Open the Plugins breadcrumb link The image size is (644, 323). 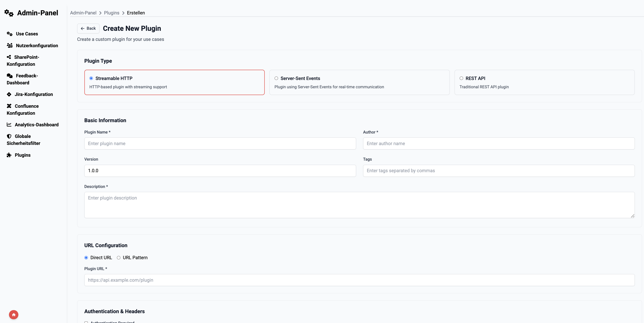(111, 13)
